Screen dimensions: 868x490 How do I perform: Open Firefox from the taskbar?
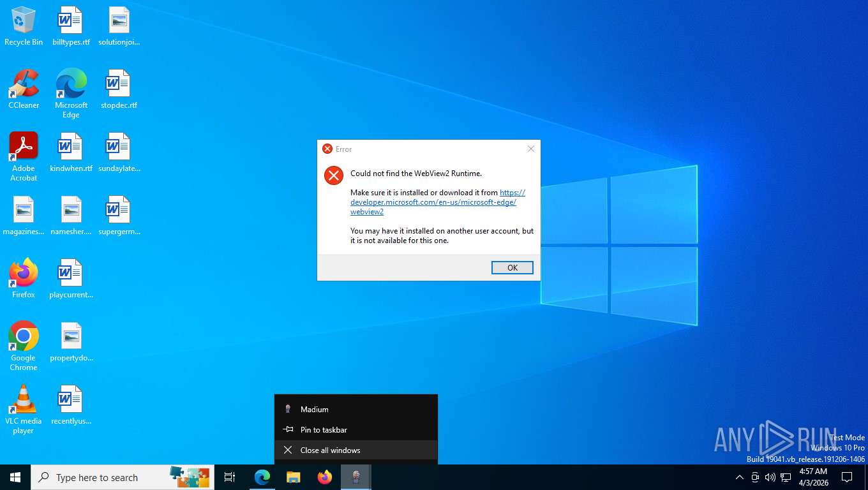coord(325,477)
